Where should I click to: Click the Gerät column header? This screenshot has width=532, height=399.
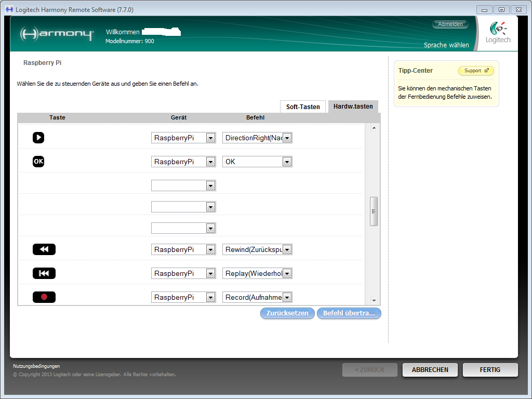[179, 117]
